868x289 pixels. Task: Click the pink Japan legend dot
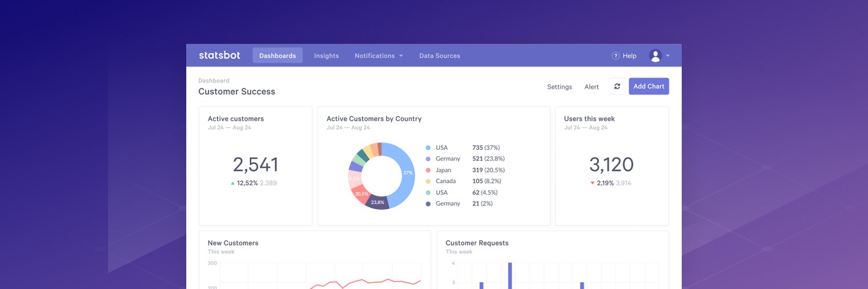(428, 170)
